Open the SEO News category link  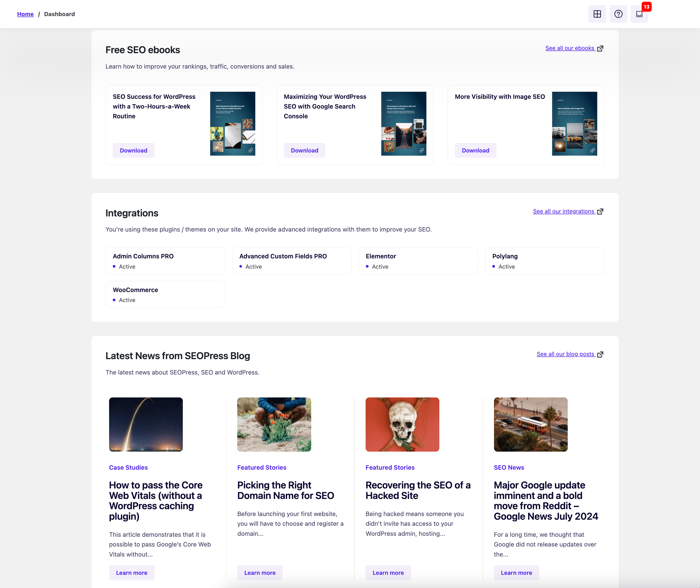[509, 467]
